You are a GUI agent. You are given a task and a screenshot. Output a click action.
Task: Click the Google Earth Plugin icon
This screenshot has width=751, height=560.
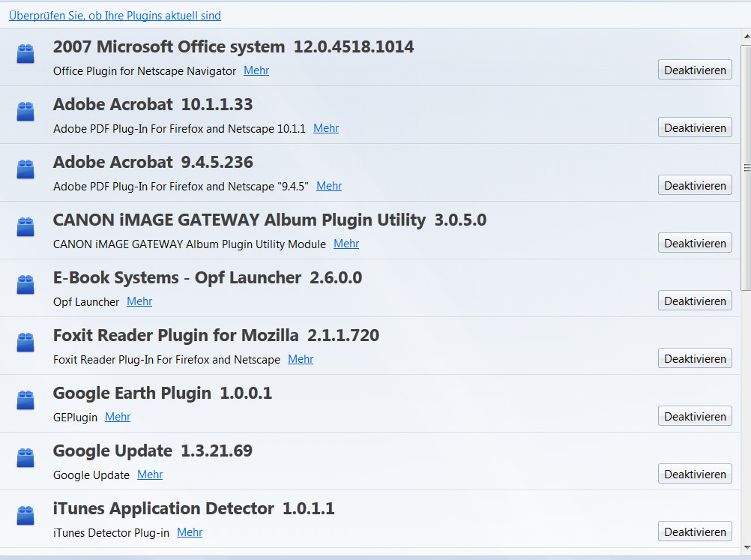(25, 400)
